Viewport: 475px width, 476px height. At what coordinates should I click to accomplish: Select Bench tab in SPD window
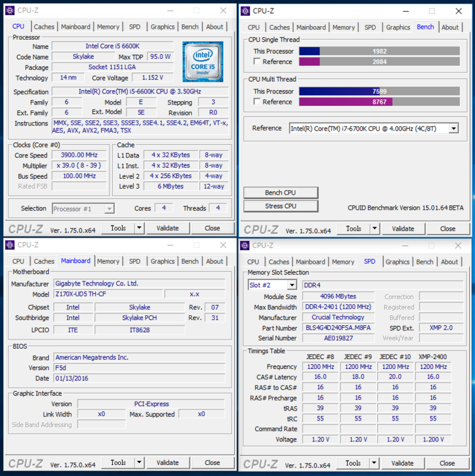pyautogui.click(x=425, y=262)
